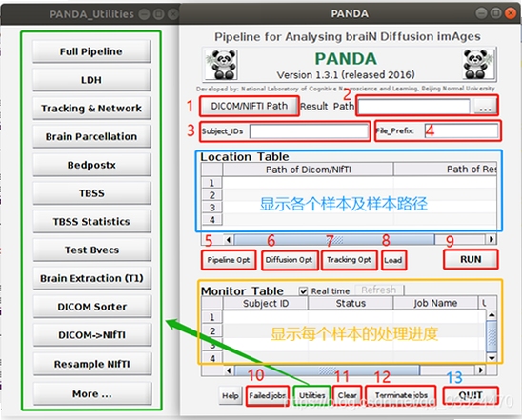Open the Bedpostx utility

point(91,165)
